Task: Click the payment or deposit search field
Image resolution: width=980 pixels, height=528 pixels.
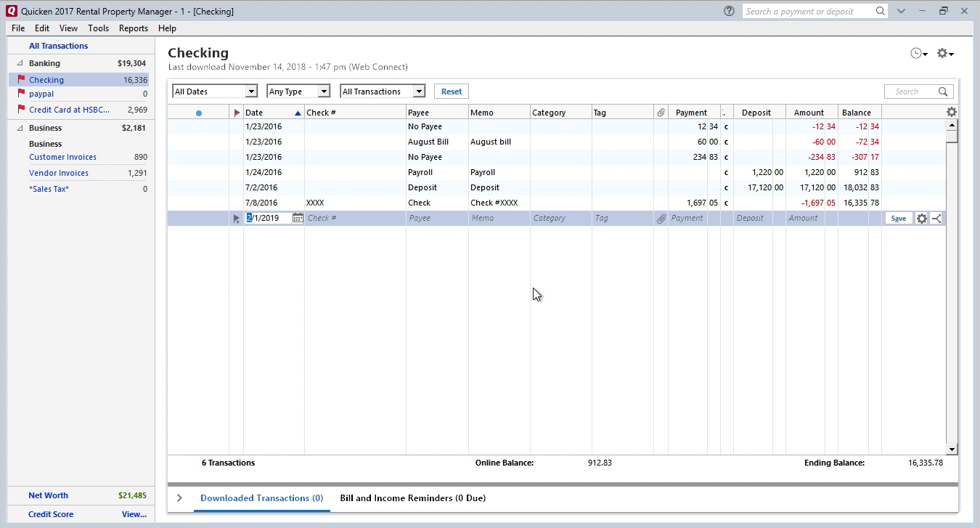Action: [808, 11]
